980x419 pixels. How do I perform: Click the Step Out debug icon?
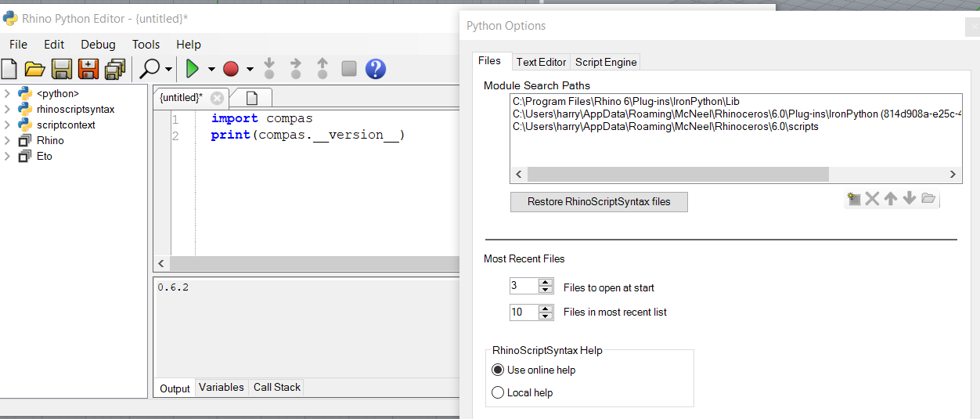pos(322,69)
